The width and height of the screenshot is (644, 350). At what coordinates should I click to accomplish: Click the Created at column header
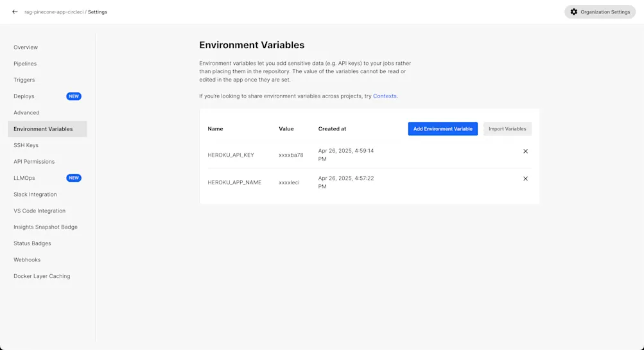(x=332, y=128)
